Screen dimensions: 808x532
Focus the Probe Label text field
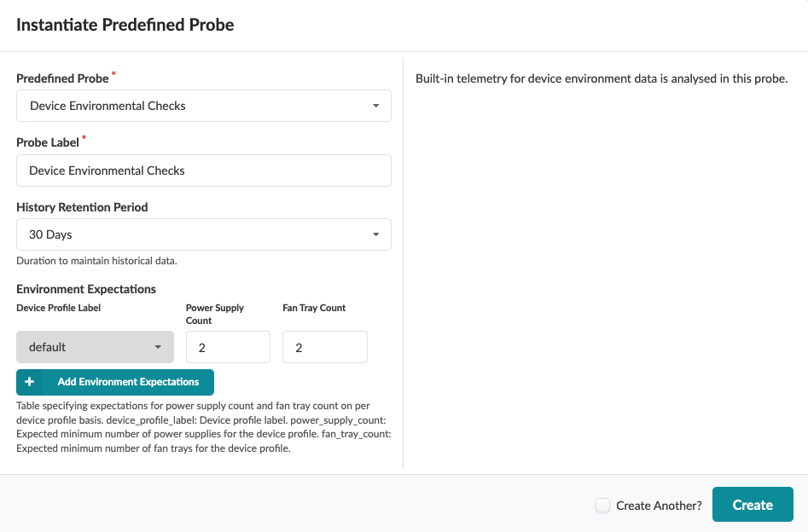tap(203, 171)
